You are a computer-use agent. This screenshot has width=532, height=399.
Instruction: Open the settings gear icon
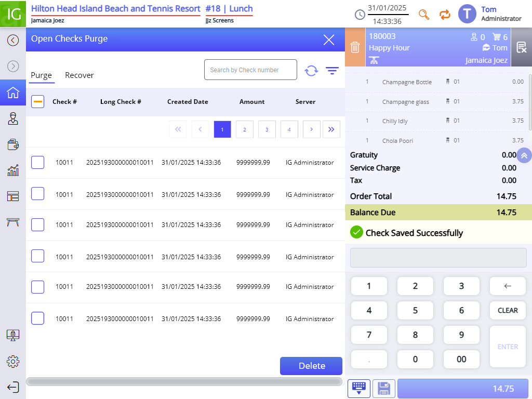click(x=13, y=362)
